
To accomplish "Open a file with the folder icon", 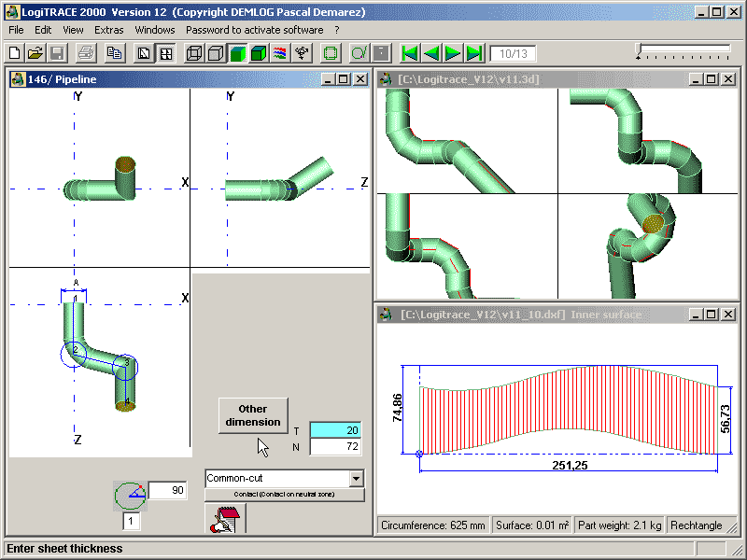I will pos(35,53).
